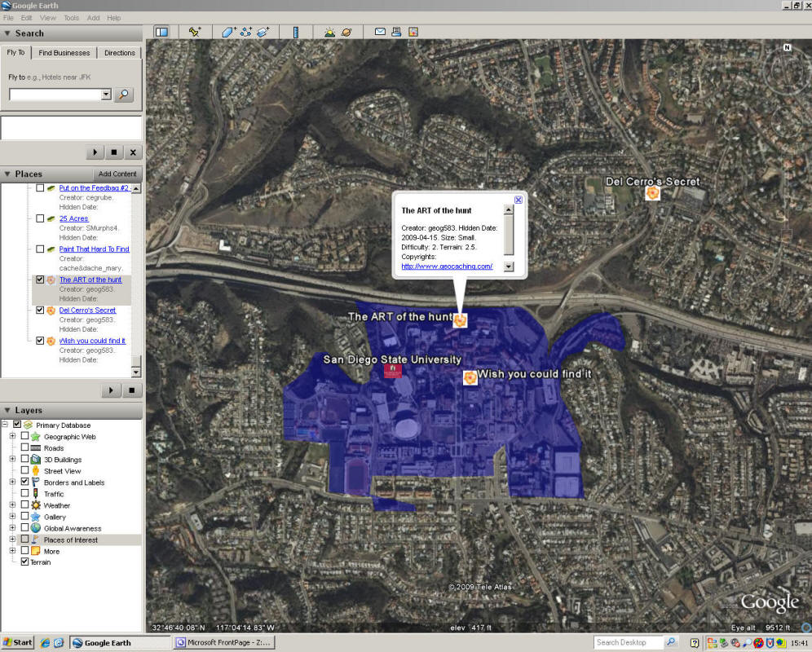Collapse the Search panel
The image size is (812, 652).
(x=7, y=33)
